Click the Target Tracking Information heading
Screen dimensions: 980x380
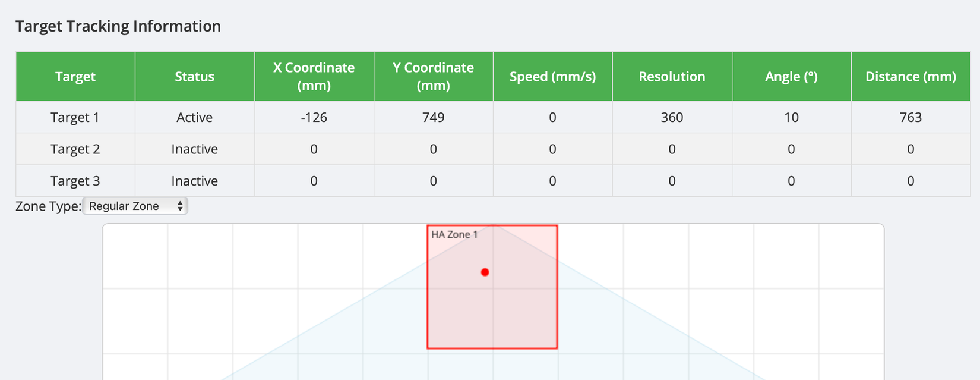[118, 26]
